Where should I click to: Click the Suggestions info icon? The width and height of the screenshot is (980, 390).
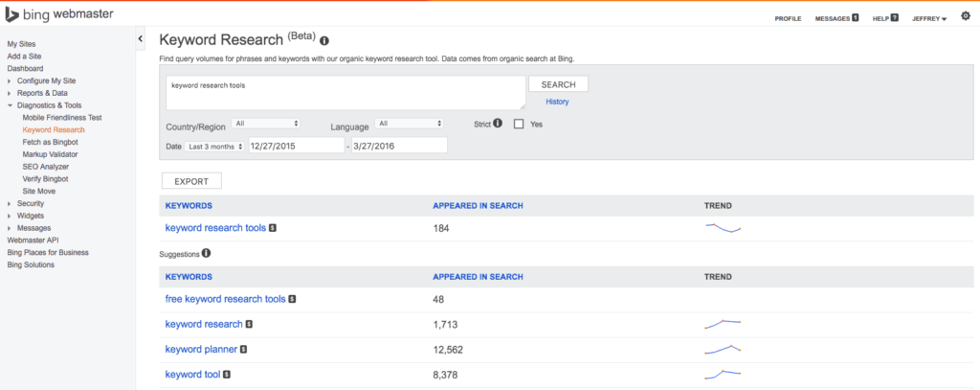[207, 254]
